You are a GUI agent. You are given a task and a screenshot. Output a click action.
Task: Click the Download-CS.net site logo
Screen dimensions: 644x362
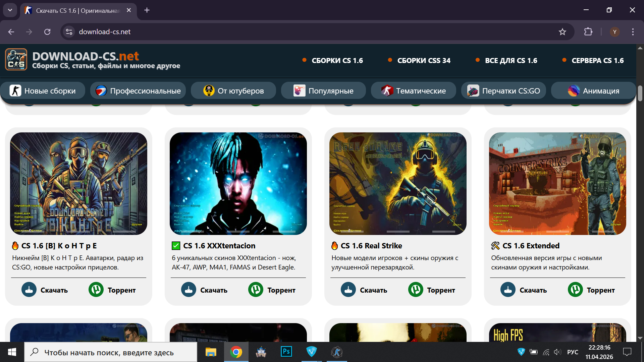16,60
